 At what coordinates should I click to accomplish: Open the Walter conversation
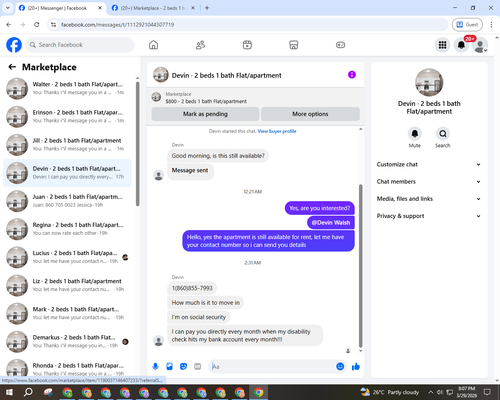[67, 88]
